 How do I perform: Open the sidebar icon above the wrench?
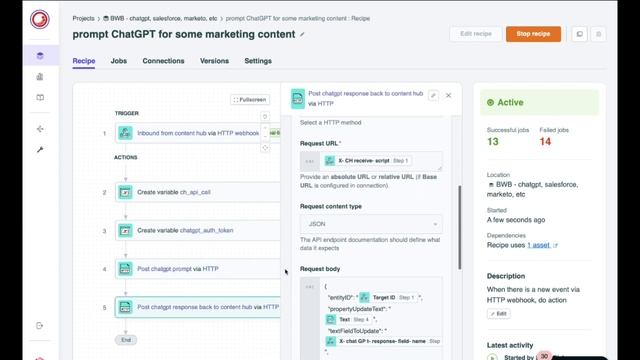[x=40, y=129]
